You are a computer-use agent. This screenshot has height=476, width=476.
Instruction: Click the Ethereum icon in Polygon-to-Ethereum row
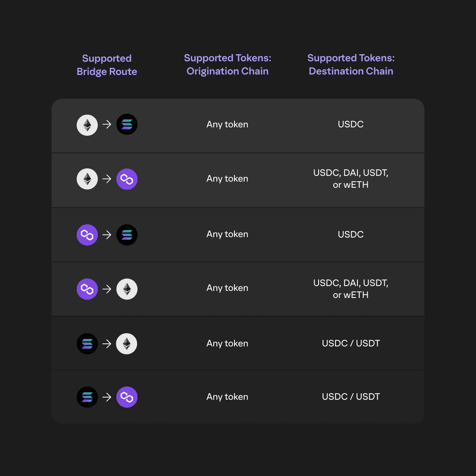click(127, 289)
